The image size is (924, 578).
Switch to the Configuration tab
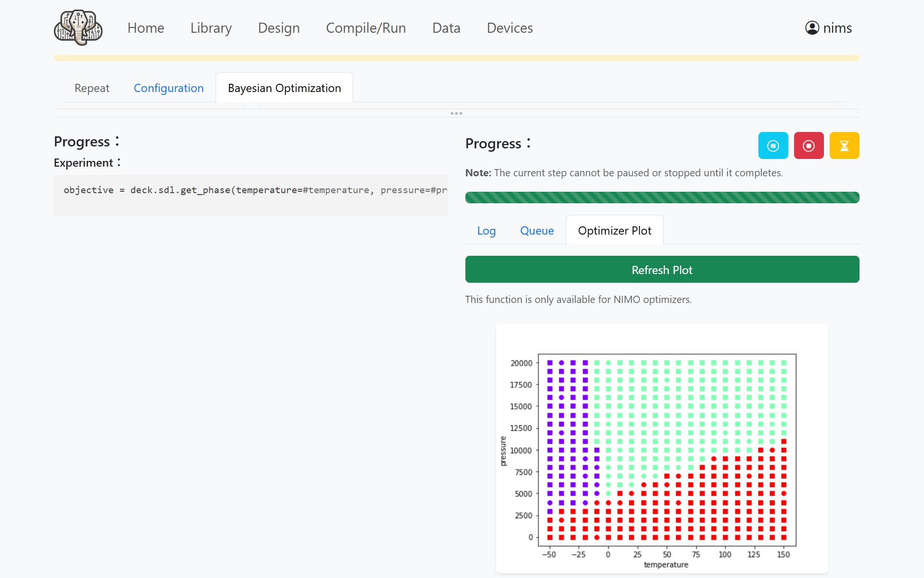(x=168, y=88)
